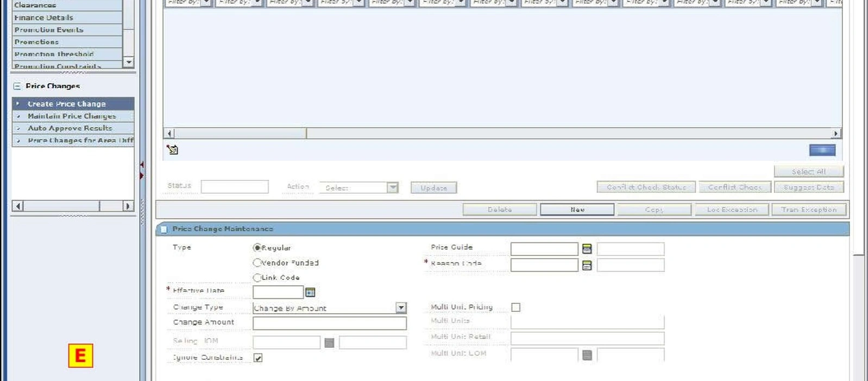Image resolution: width=868 pixels, height=381 pixels.
Task: Collapse the Price Changes section
Action: [x=17, y=86]
